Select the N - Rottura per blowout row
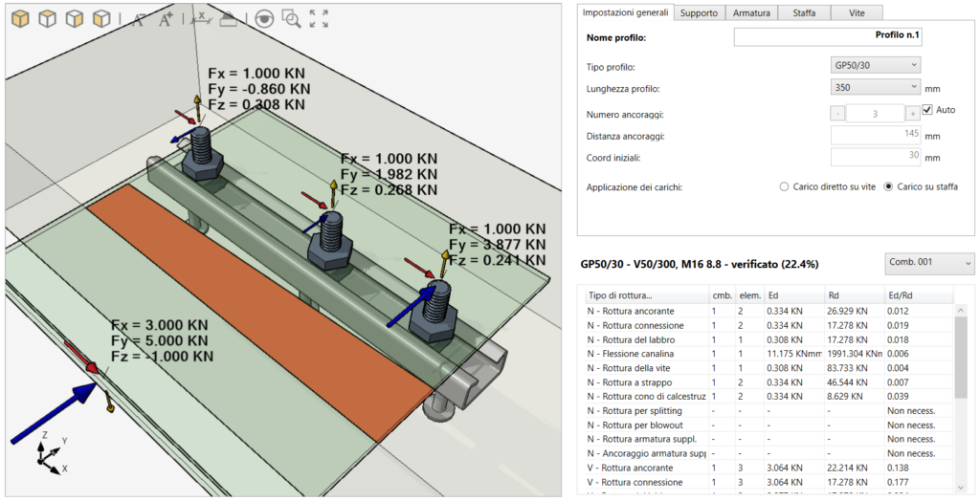 (768, 425)
